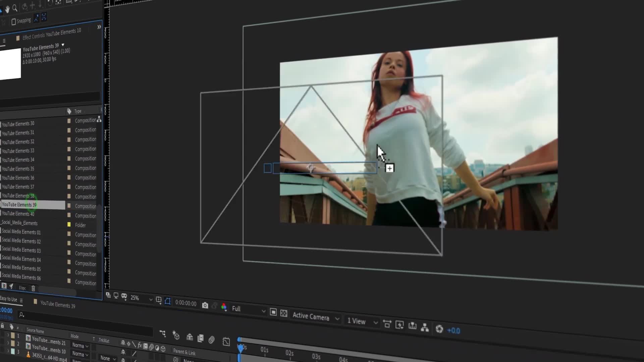Toggle mask and shape path visibility button
The width and height of the screenshot is (644, 362).
point(168,301)
